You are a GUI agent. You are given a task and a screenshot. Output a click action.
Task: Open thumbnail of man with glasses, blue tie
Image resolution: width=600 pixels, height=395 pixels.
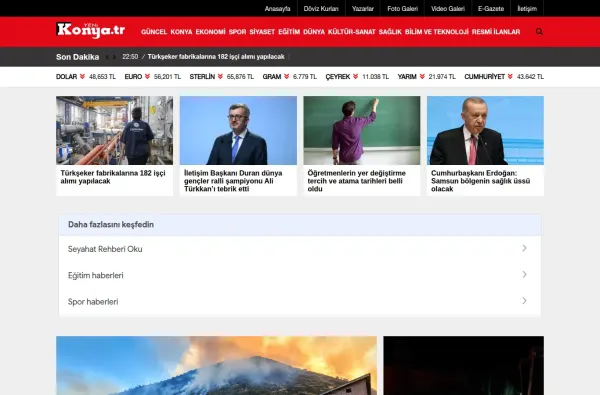(x=238, y=131)
